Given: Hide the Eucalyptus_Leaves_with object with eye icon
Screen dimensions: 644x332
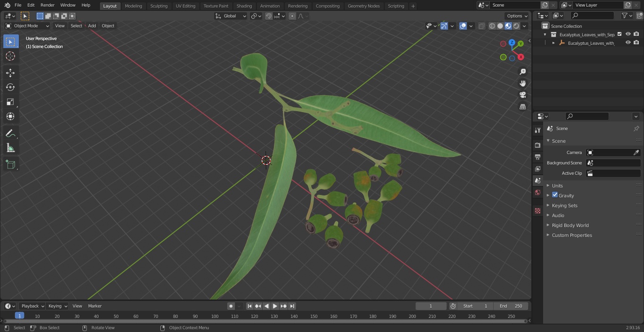Looking at the screenshot, I should tap(628, 43).
